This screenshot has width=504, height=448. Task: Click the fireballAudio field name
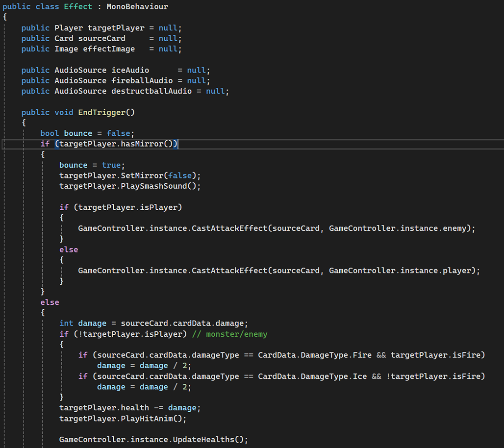click(142, 80)
